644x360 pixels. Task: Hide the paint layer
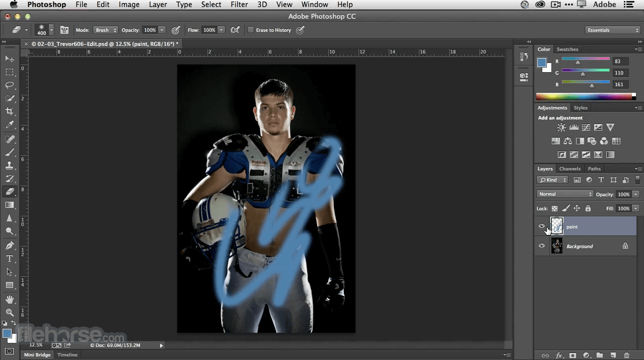point(542,226)
